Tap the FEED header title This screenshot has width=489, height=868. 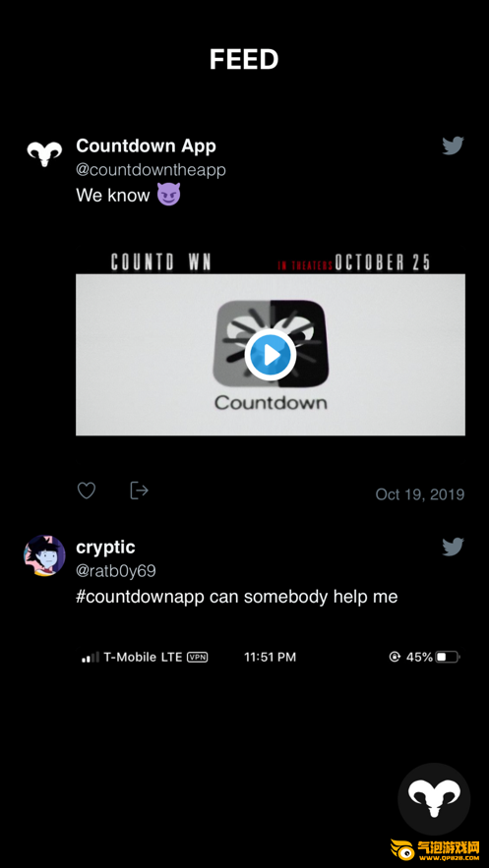coord(244,60)
